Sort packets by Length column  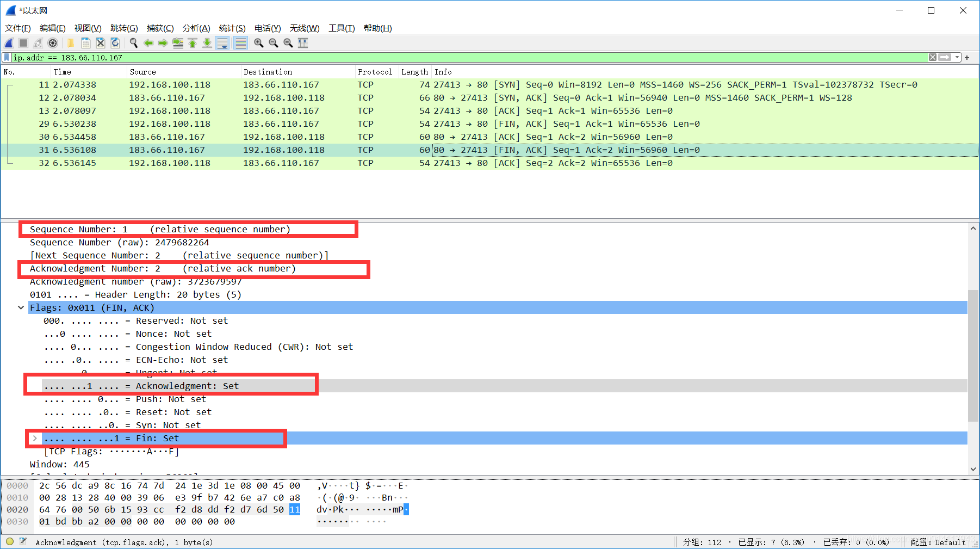point(415,72)
